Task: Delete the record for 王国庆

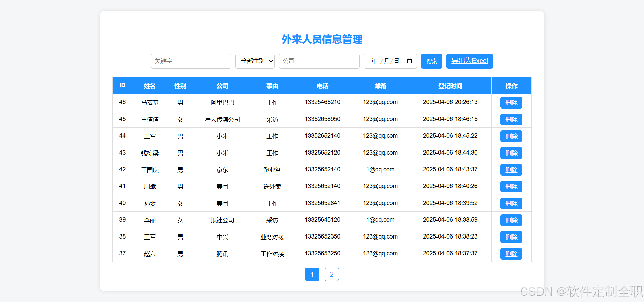Action: (x=511, y=170)
